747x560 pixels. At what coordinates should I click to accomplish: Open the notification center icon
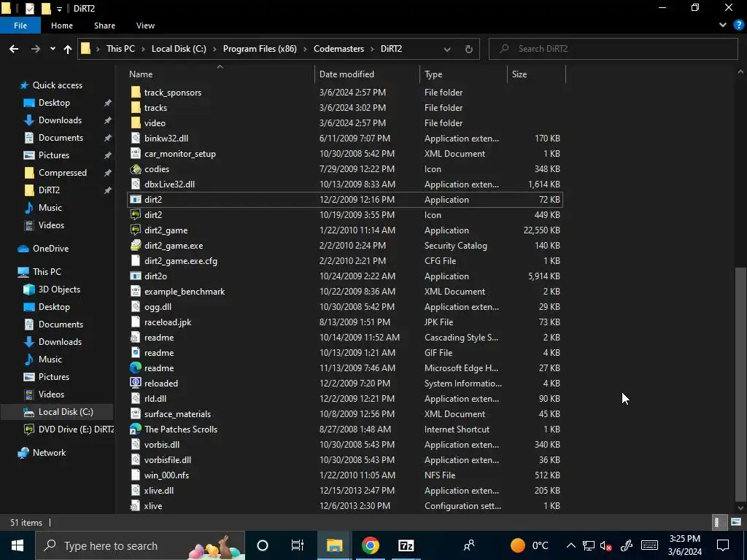click(723, 545)
